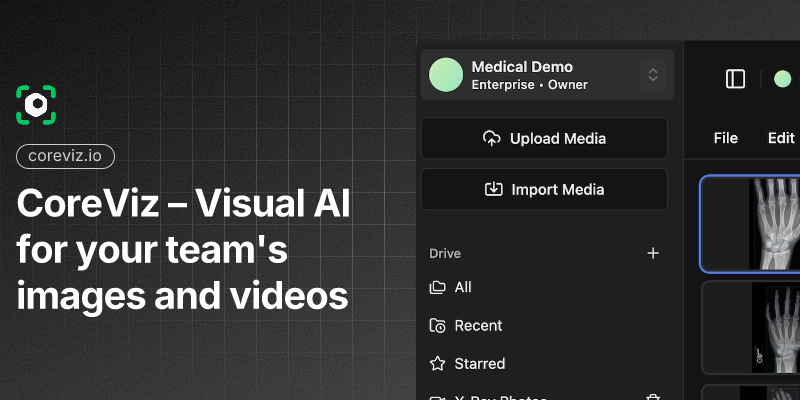Viewport: 800px width, 400px height.
Task: Click the Upload Media button
Action: [544, 138]
